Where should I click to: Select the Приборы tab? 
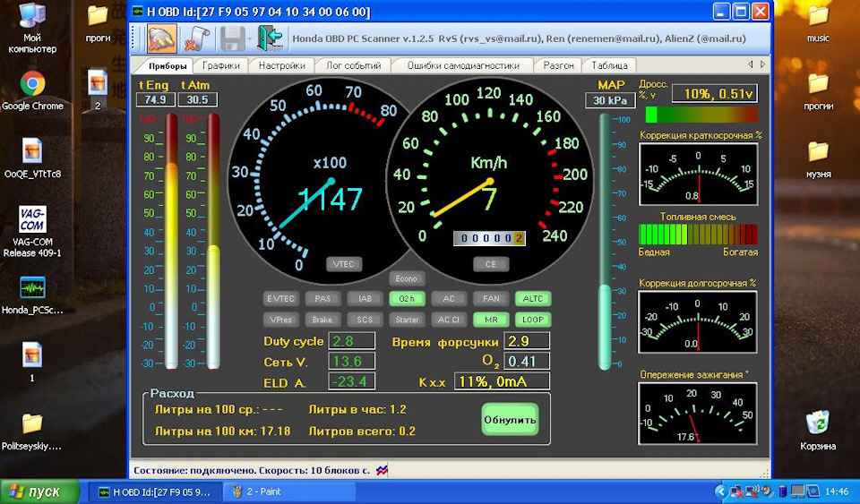[168, 65]
